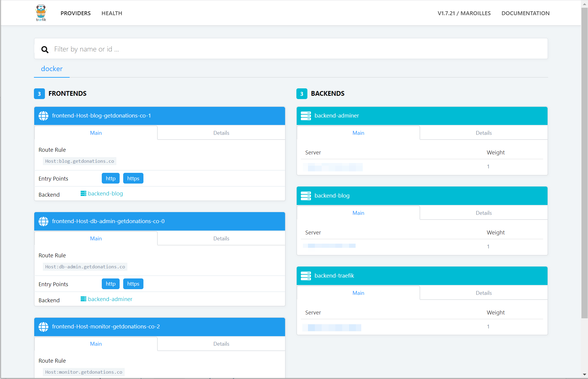Open Details tab of frontend-Host-monitor-getdonations-co-2

(221, 344)
